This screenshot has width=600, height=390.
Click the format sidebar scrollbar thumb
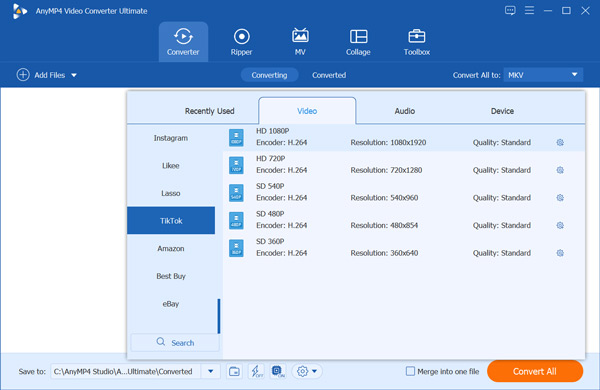[x=219, y=316]
